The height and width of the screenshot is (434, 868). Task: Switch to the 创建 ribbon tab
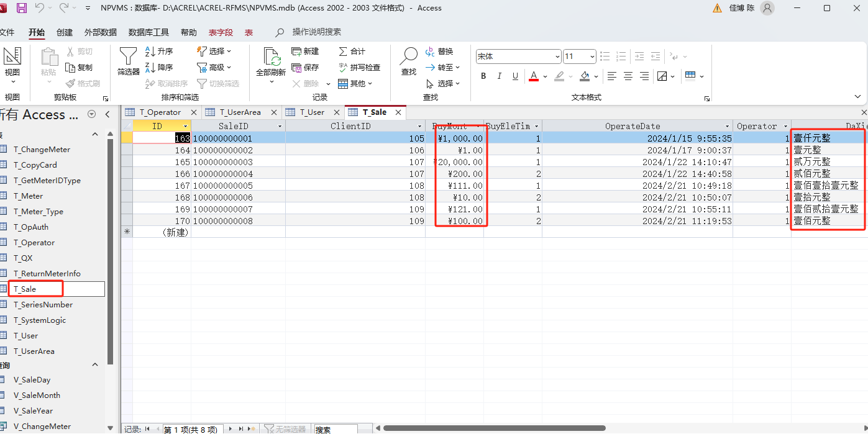(x=65, y=32)
